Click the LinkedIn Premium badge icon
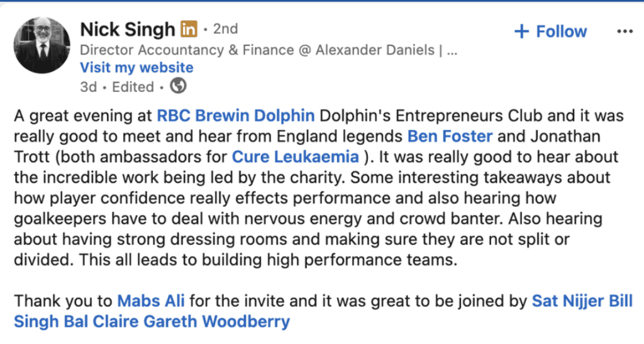Viewport: 644px width, 344px height. point(189,29)
